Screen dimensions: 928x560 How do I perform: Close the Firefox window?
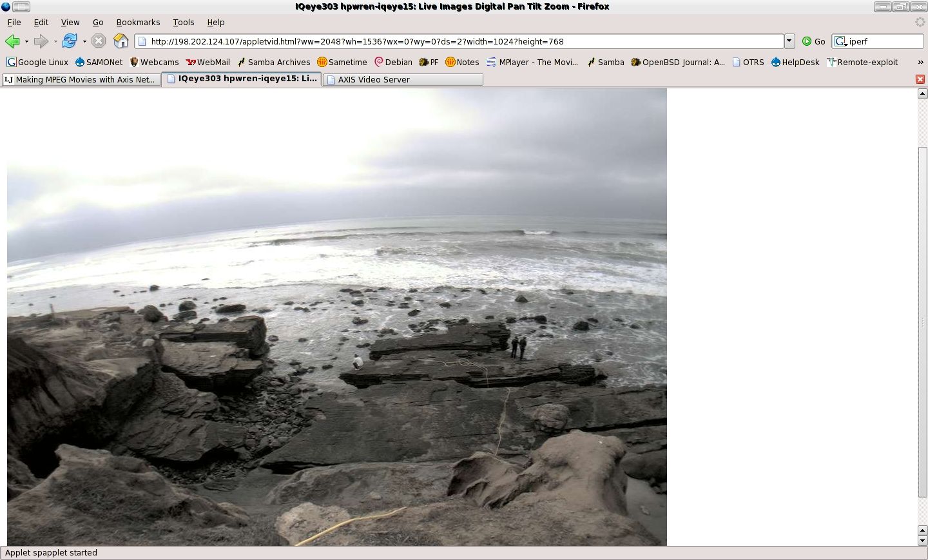pyautogui.click(x=918, y=6)
